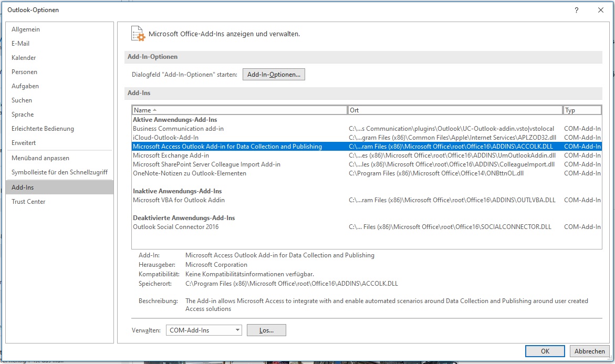Select SharePoint Server Colleague Import Add-in
The image size is (615, 364).
pos(367,164)
